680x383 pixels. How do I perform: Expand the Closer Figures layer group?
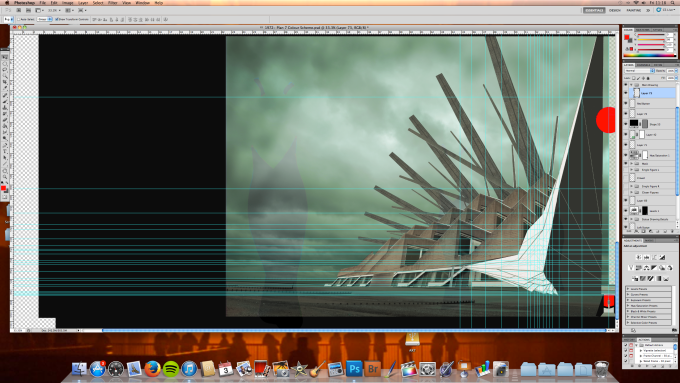tap(631, 192)
